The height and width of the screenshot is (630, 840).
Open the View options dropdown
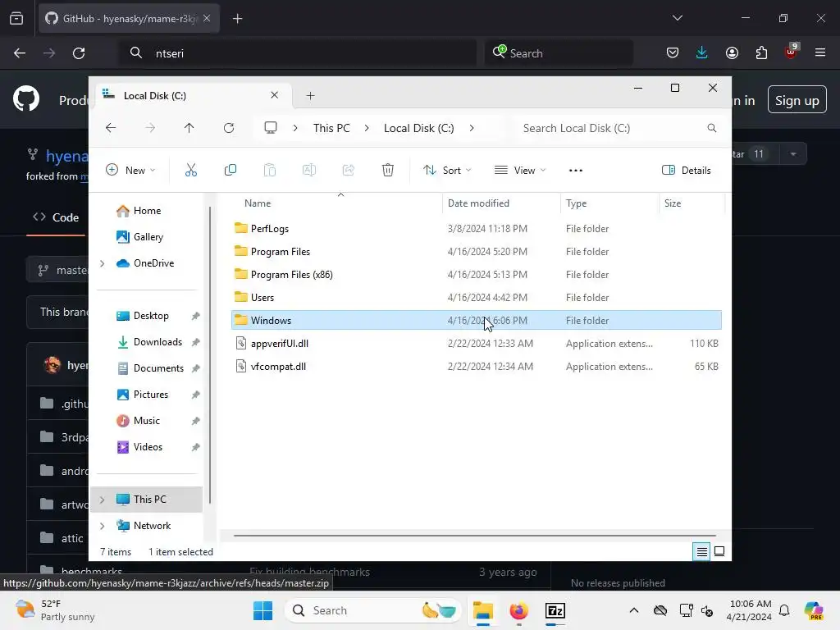[x=519, y=171]
